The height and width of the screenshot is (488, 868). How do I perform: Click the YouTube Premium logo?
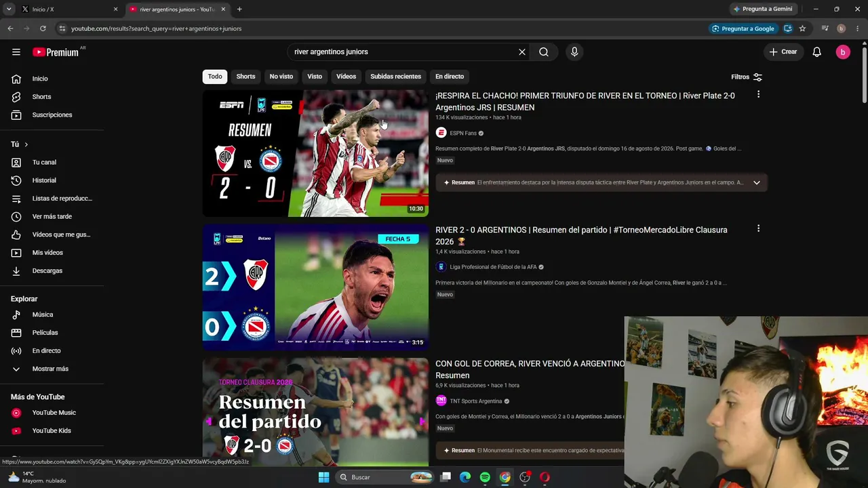click(56, 52)
